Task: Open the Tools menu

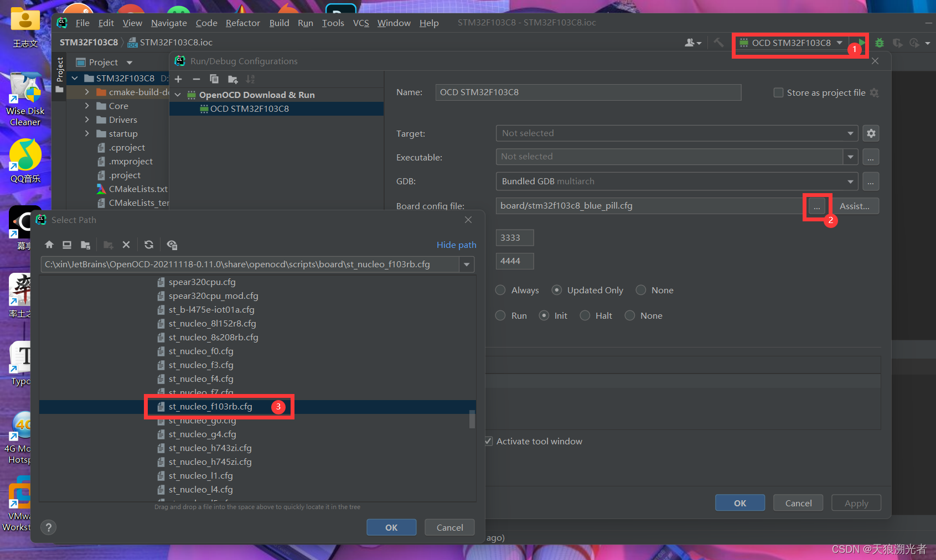Action: click(333, 23)
